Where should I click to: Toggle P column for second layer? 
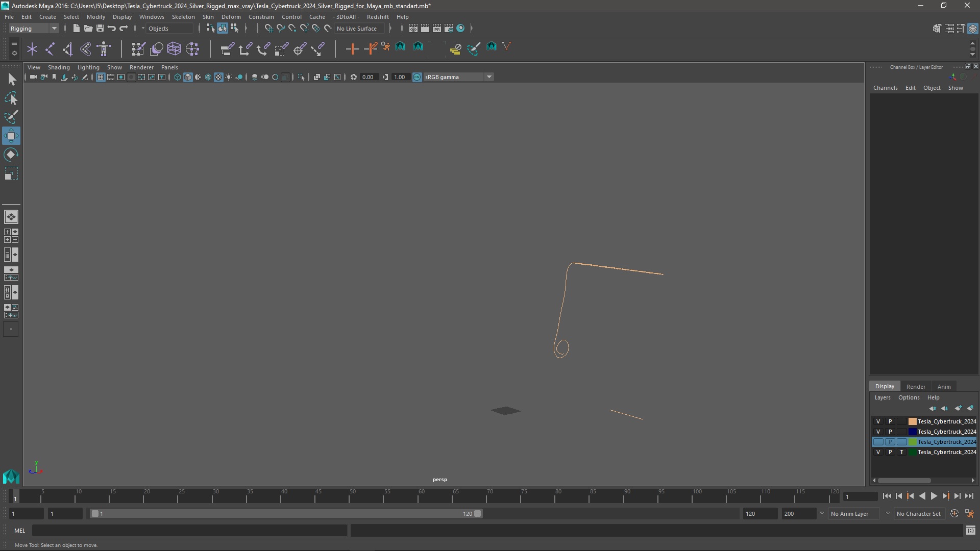[x=890, y=431]
